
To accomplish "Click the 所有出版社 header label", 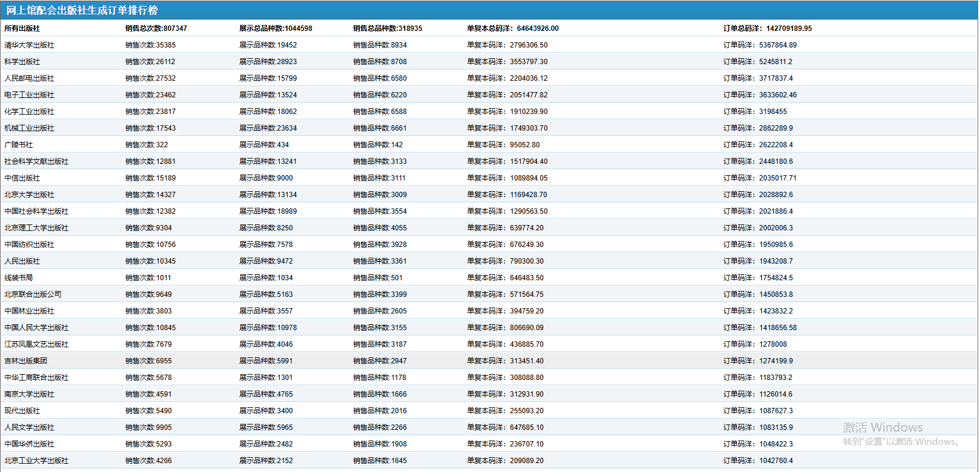I will 22,28.
